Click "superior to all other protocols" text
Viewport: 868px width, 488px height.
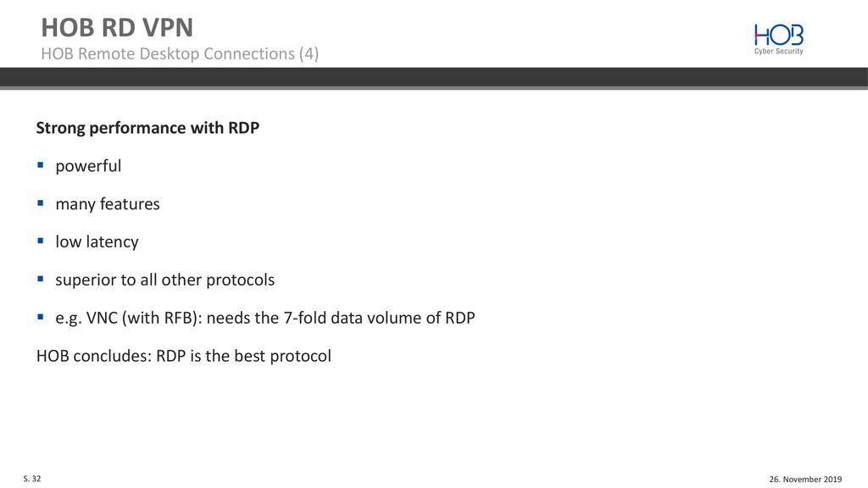click(x=165, y=280)
